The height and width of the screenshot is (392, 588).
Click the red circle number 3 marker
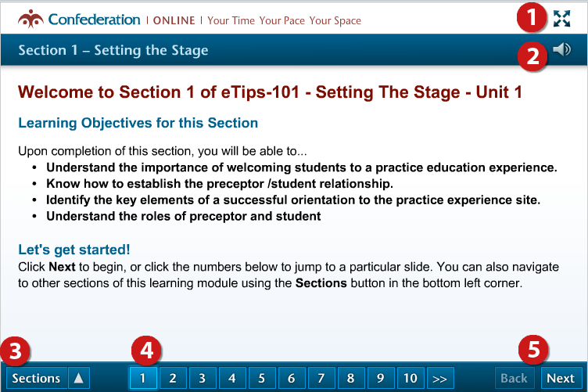pos(15,351)
